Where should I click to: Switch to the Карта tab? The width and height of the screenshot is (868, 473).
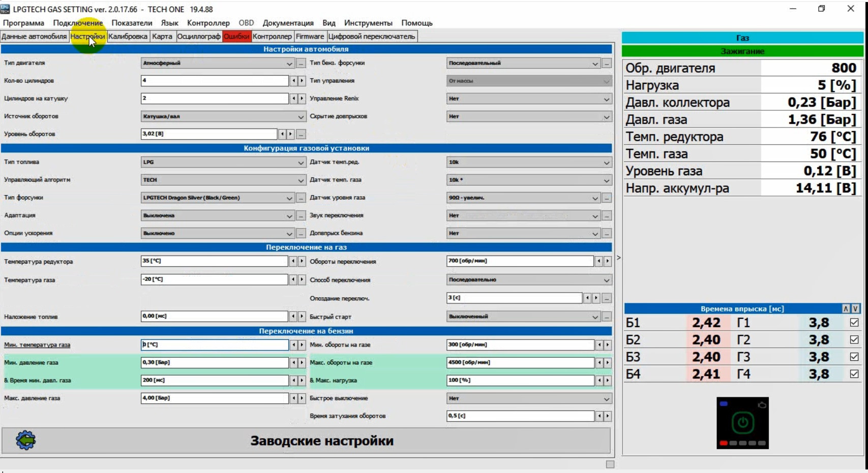point(162,36)
